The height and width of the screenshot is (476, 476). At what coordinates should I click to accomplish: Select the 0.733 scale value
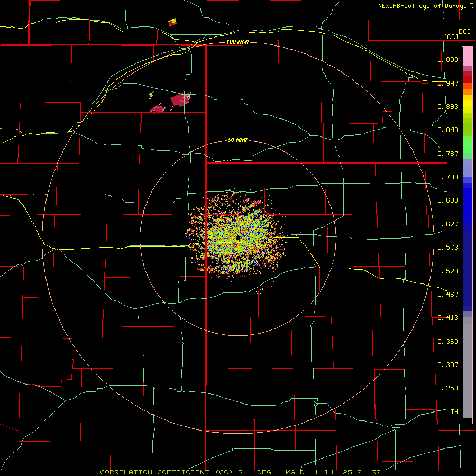448,177
